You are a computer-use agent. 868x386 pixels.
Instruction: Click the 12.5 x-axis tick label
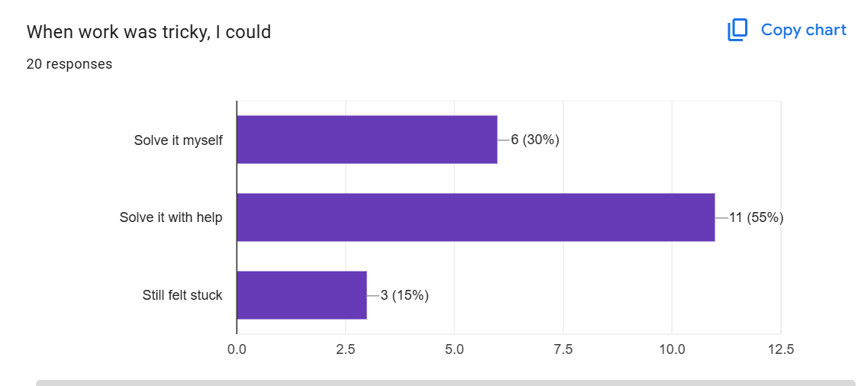780,349
